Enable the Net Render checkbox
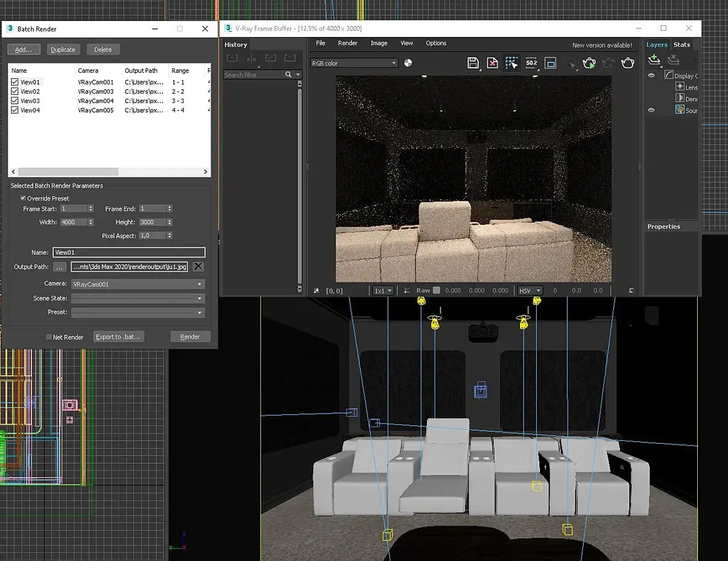The height and width of the screenshot is (561, 728). [49, 337]
